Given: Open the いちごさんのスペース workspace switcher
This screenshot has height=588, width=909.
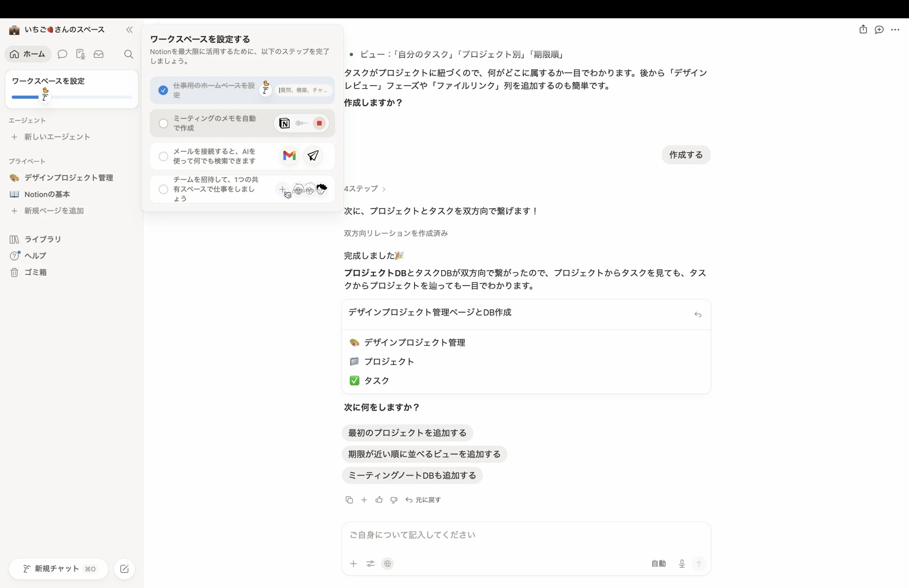Looking at the screenshot, I should [x=64, y=30].
